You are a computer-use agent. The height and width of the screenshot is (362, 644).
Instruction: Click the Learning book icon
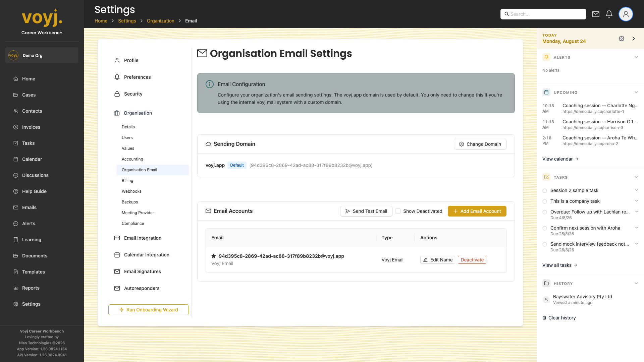tap(16, 240)
